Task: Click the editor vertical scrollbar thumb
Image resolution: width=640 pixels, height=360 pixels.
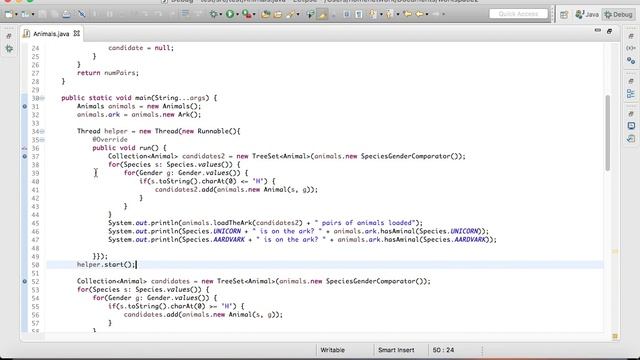Action: (608, 133)
